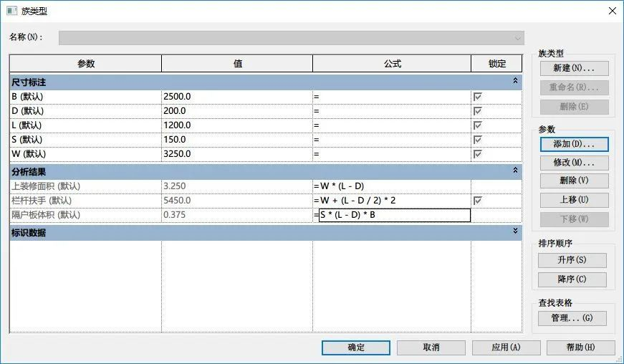Viewport: 624px width, 364px height.
Task: Click formula field of parameter B
Action: click(x=392, y=97)
